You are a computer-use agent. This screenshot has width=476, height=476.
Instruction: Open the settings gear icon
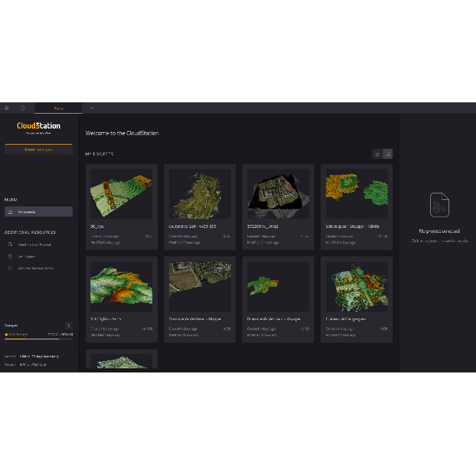(8, 108)
